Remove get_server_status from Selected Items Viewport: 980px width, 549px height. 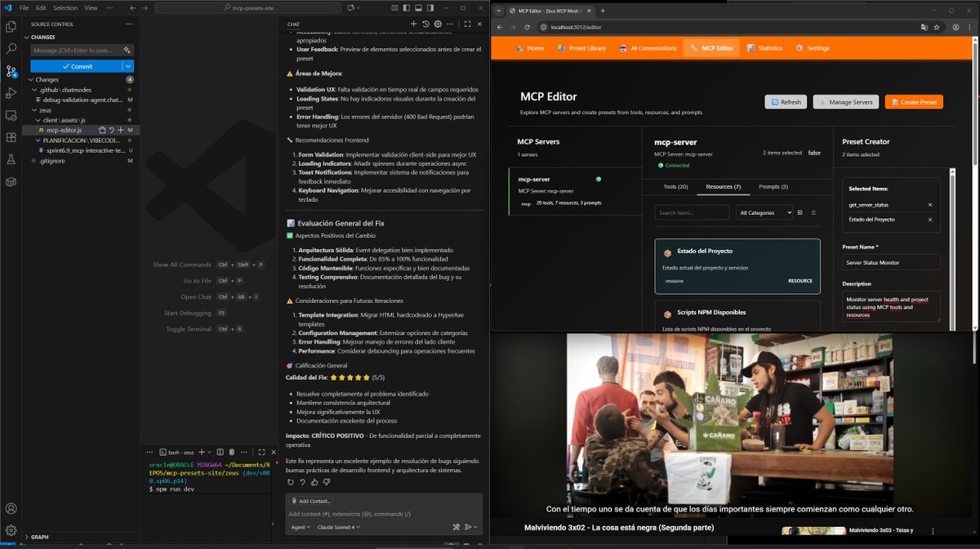(x=930, y=205)
